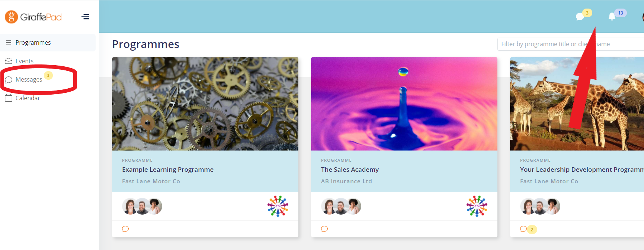The height and width of the screenshot is (250, 644).
Task: Go to Messages in the sidebar
Action: pyautogui.click(x=29, y=79)
